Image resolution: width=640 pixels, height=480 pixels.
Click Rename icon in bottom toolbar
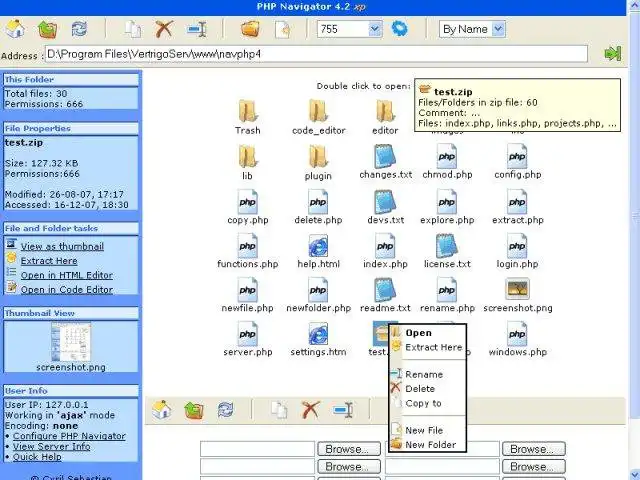343,410
